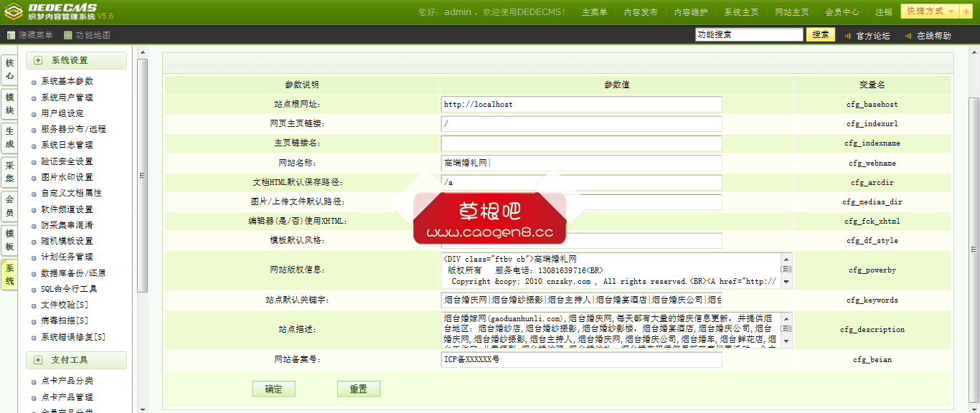
Task: Click the 站点根网址 URL input field
Action: [581, 104]
